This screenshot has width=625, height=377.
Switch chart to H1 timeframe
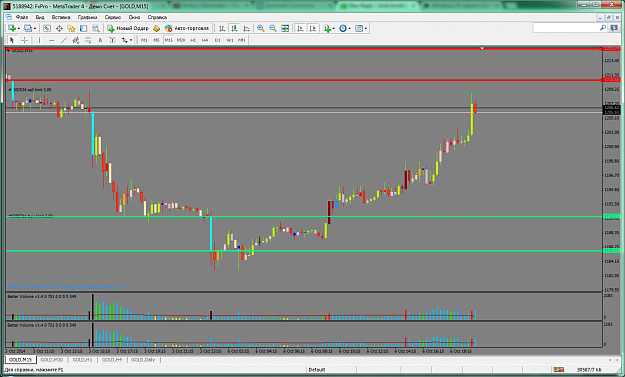[193, 40]
